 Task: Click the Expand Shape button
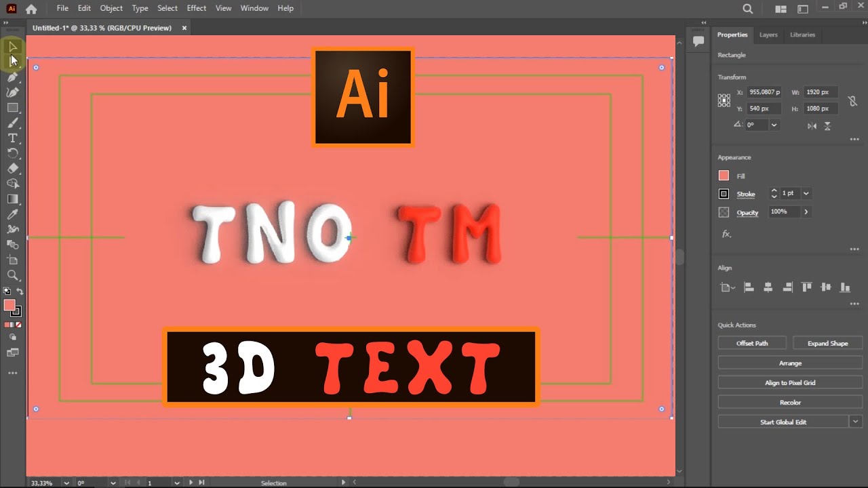click(x=827, y=343)
